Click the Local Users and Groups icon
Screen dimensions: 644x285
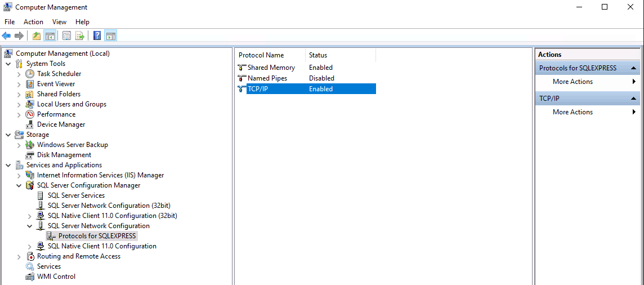(30, 104)
